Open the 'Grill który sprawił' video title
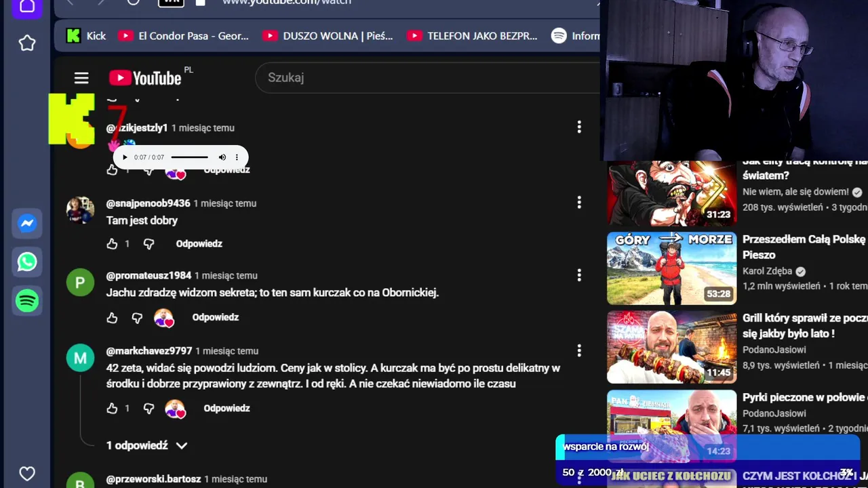 coord(805,326)
